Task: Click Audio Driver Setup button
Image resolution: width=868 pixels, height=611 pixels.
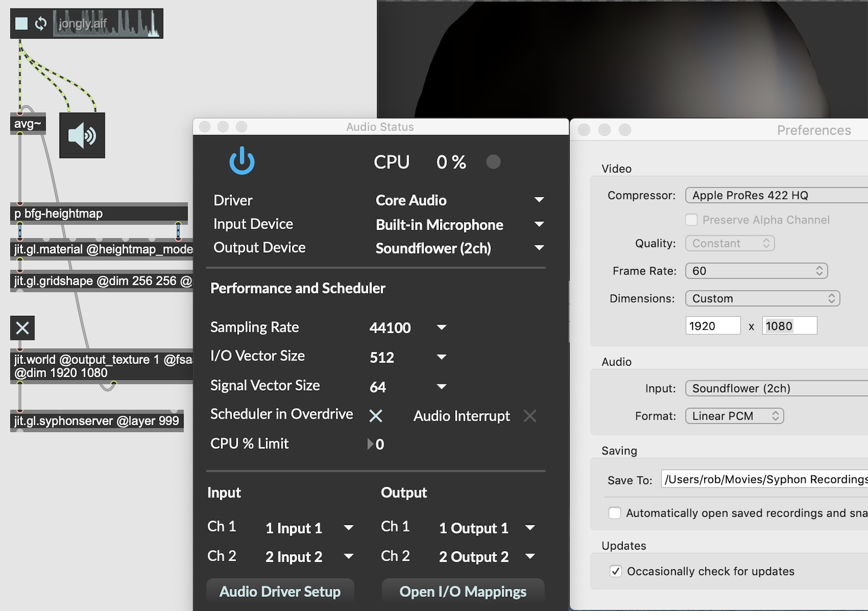Action: (x=280, y=591)
